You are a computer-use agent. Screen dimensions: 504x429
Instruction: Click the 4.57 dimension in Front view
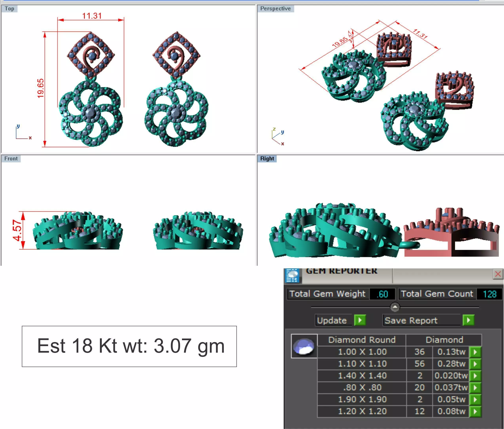[18, 230]
